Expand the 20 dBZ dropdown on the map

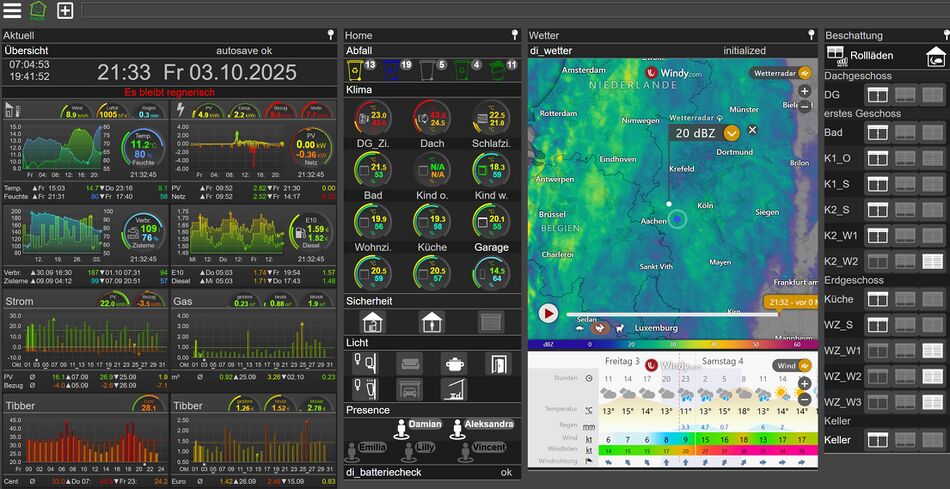(731, 133)
